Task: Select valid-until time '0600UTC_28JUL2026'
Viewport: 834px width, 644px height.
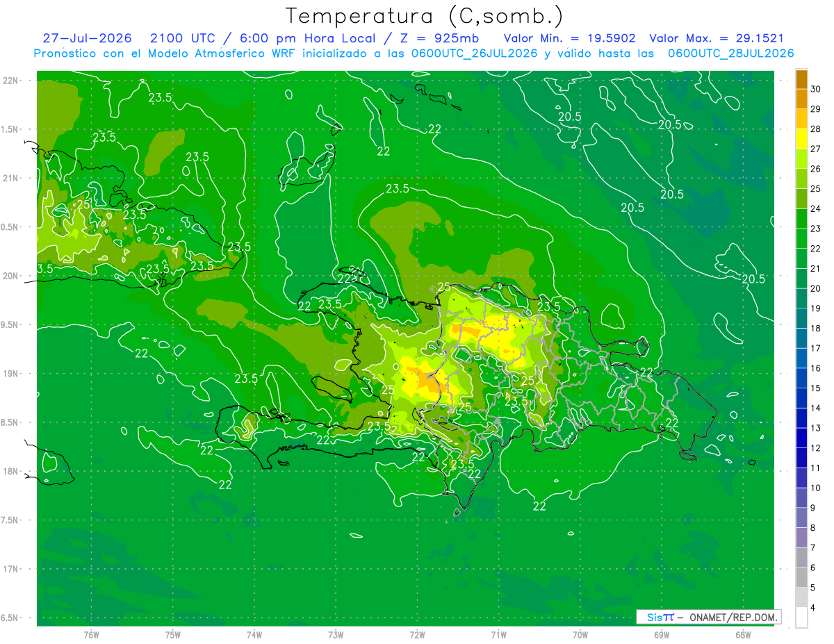Action: coord(730,53)
